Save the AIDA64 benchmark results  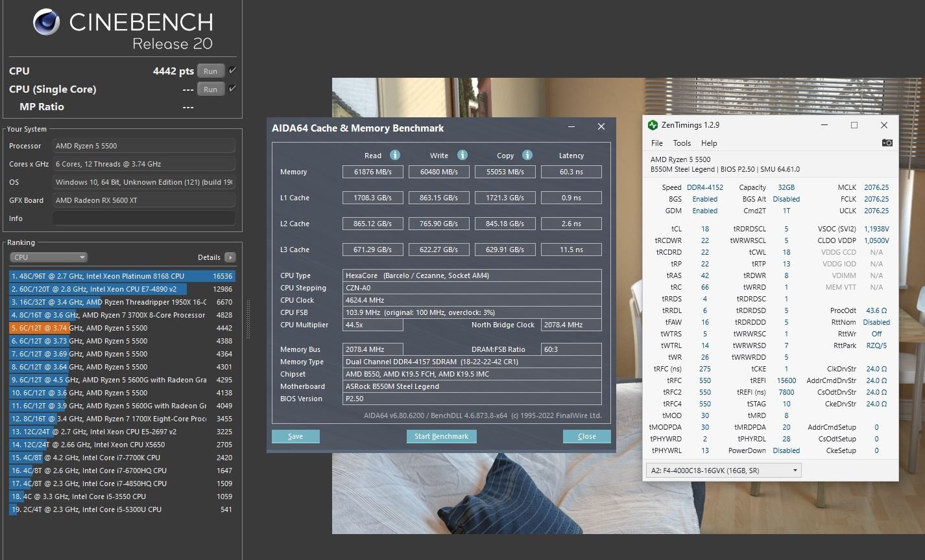click(x=296, y=436)
